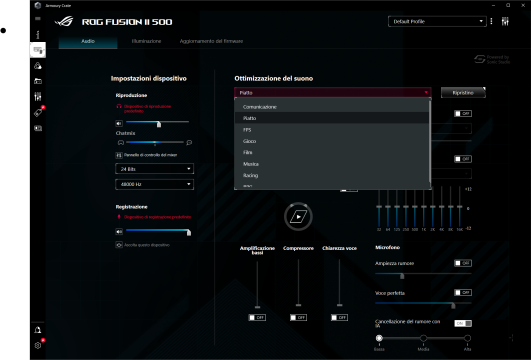Mute playback with the Riproduzione speaker icon
This screenshot has width=531, height=360.
pos(119,124)
